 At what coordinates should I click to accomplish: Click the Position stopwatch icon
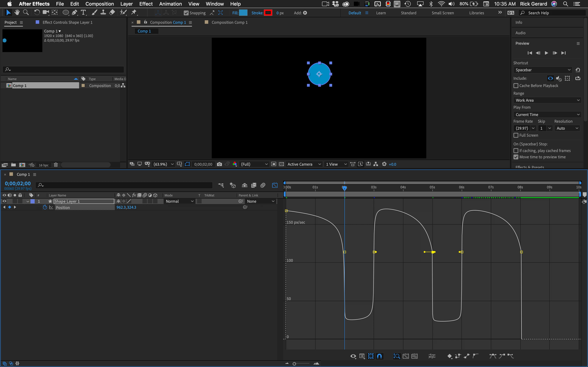[45, 207]
